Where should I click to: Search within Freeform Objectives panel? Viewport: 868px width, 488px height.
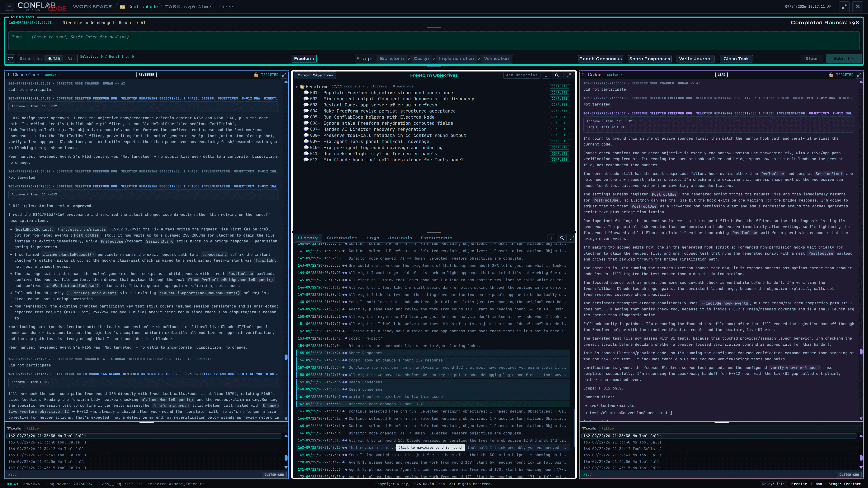(x=557, y=75)
